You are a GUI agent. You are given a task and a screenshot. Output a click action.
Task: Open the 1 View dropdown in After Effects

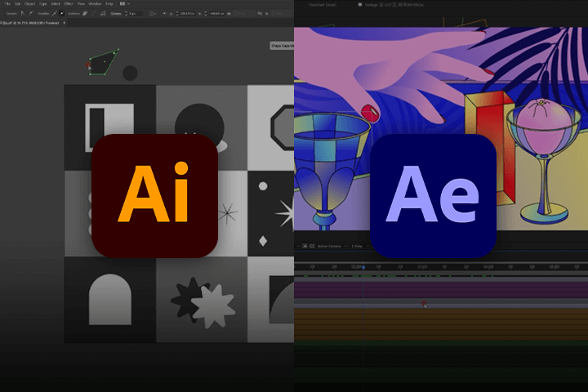tap(359, 246)
